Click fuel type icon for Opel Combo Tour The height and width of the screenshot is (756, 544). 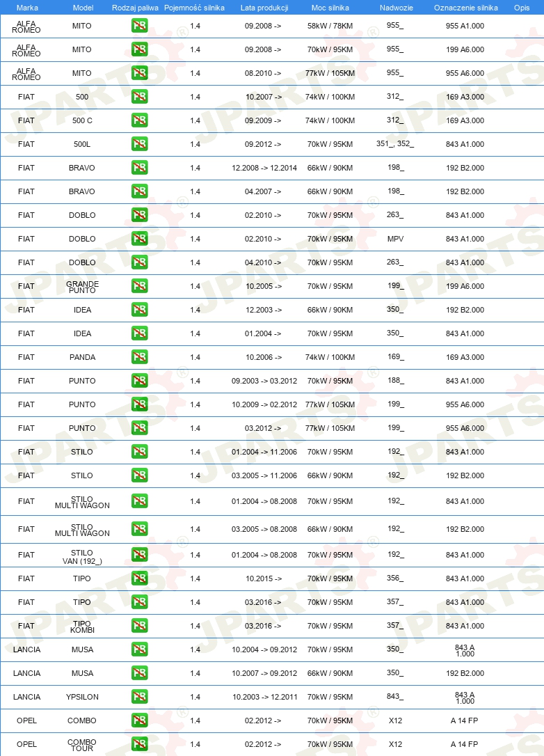(140, 743)
